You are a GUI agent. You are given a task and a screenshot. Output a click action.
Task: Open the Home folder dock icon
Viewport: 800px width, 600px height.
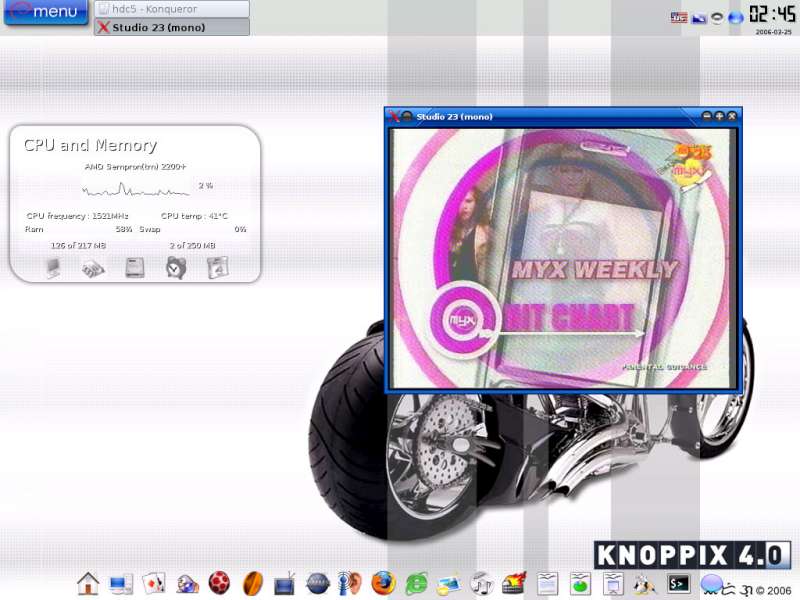(88, 584)
